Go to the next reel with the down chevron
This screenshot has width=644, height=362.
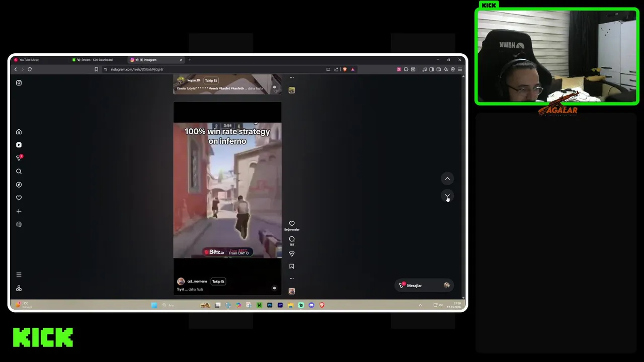(447, 196)
